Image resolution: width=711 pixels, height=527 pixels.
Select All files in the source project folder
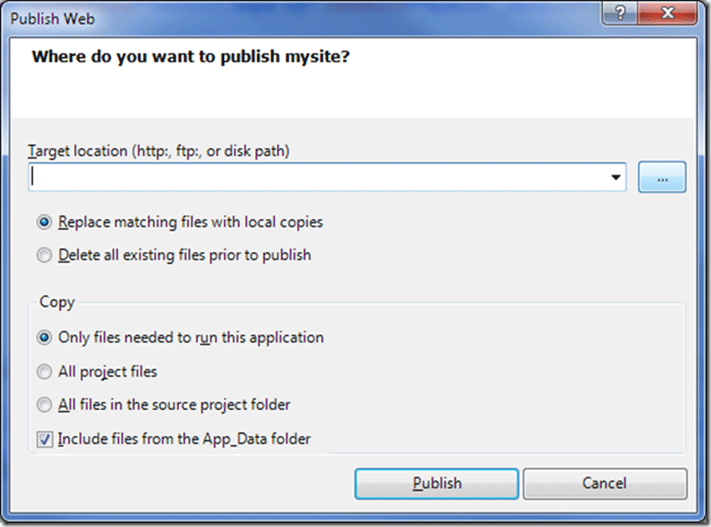tap(44, 405)
